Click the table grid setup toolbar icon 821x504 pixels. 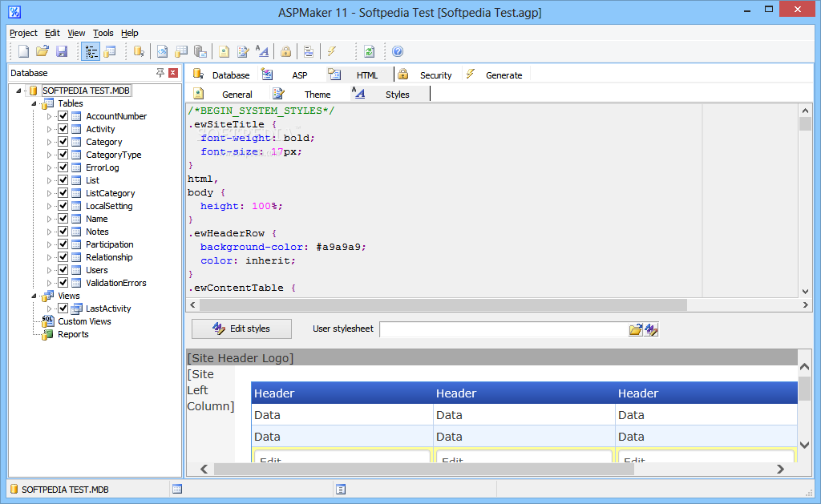[x=181, y=51]
